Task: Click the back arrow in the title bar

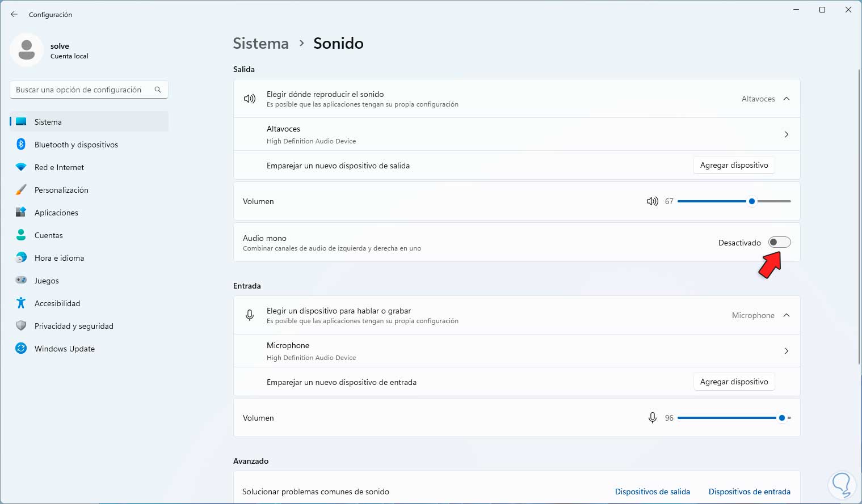Action: [x=14, y=14]
